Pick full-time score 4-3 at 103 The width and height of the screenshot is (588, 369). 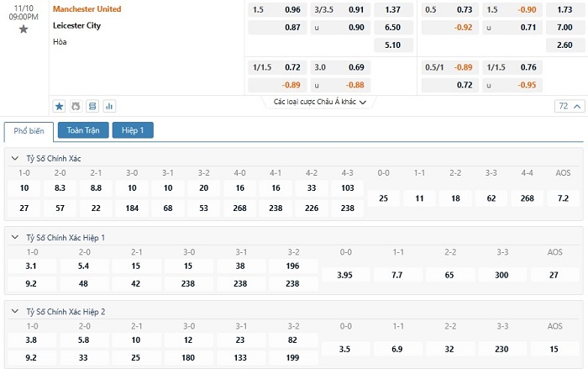coord(348,188)
